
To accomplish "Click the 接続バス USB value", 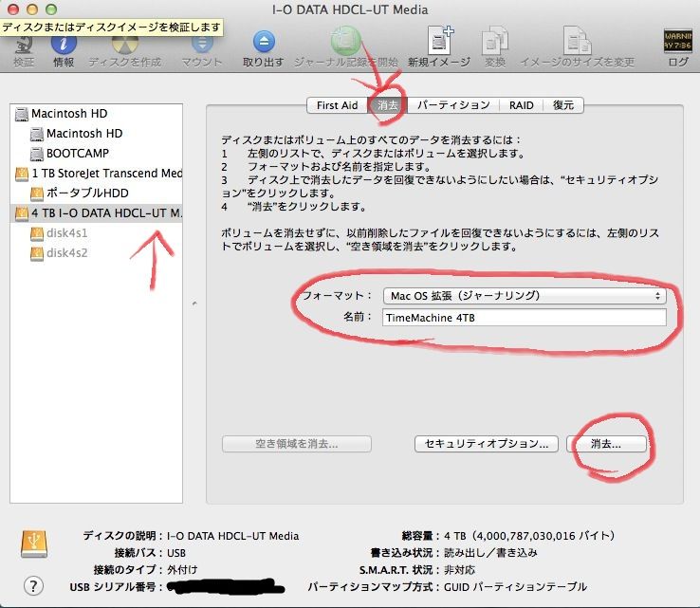I will (x=176, y=553).
